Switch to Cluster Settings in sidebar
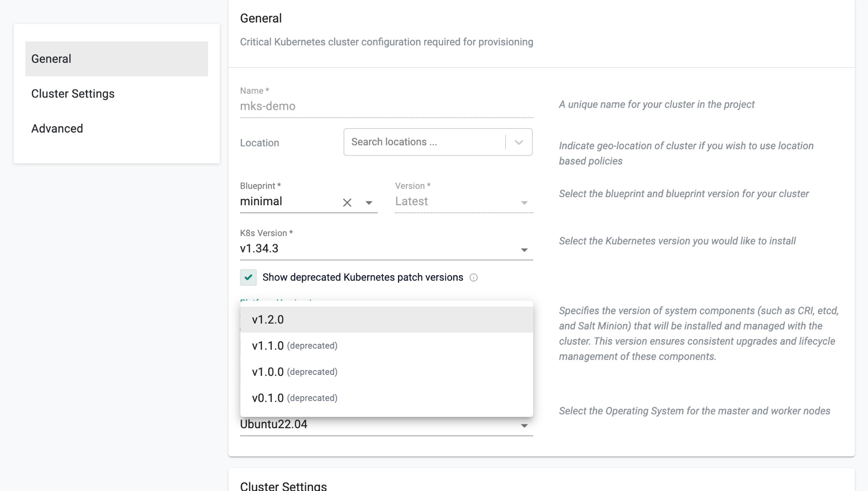Screen dimensions: 868x491 point(73,94)
